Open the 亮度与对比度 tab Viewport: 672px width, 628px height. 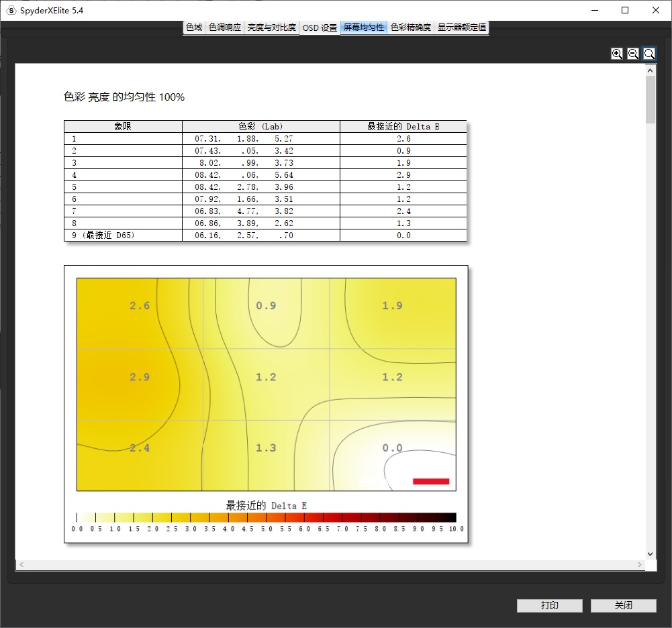click(x=272, y=28)
